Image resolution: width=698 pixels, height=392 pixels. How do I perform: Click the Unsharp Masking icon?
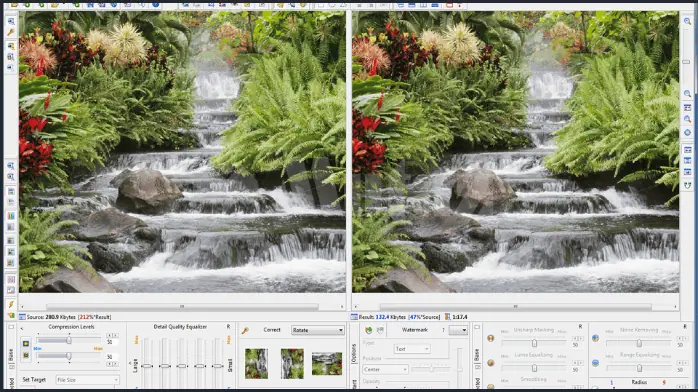491,338
